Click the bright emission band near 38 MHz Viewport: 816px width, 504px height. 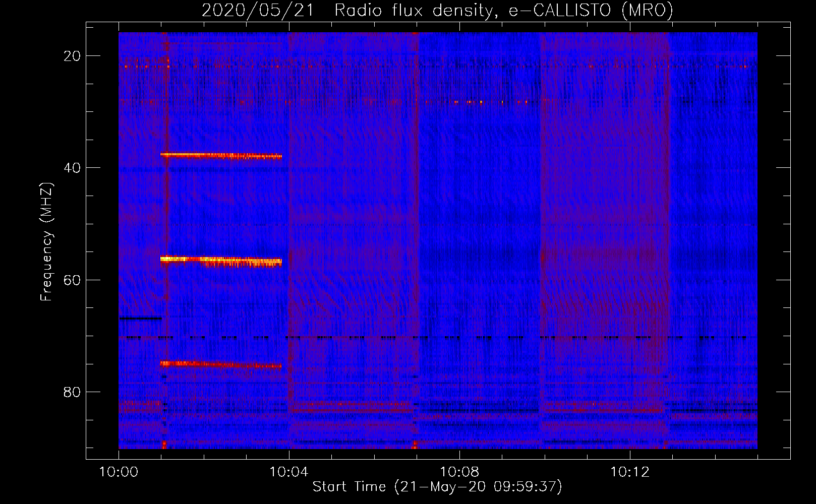(x=221, y=156)
